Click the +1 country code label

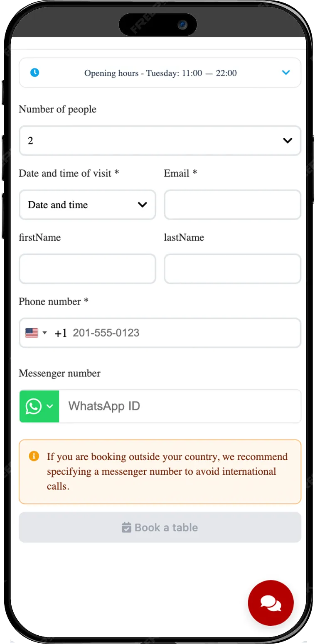pos(61,333)
